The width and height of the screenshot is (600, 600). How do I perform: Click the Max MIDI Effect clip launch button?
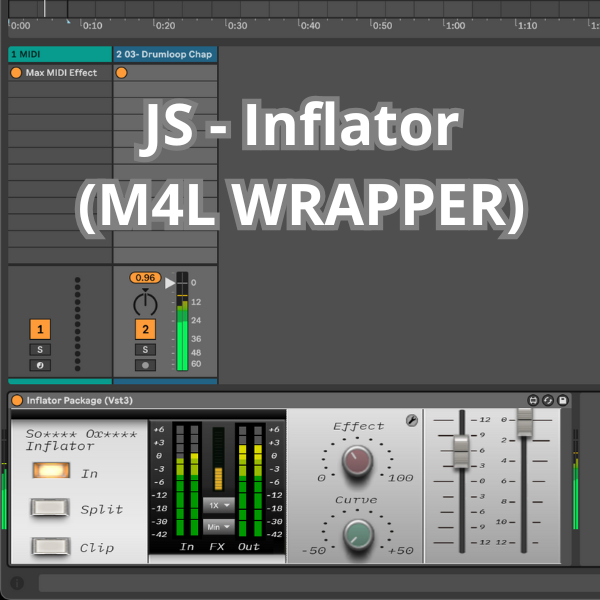pos(16,73)
